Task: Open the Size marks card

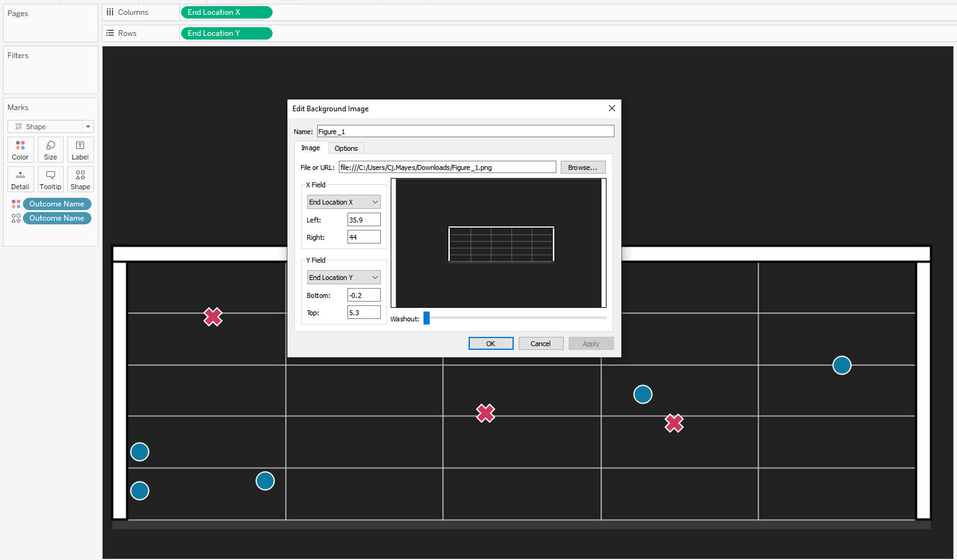Action: tap(51, 150)
